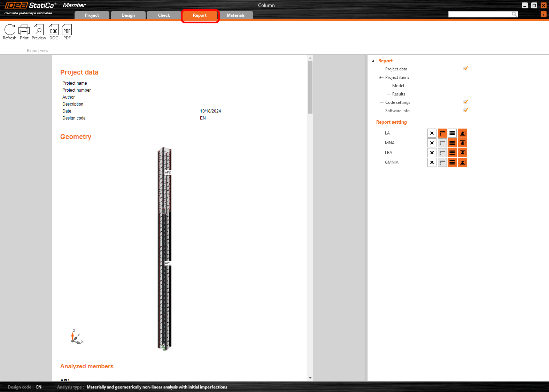Toggle the Software info checkbox
The height and width of the screenshot is (392, 549).
[x=466, y=110]
